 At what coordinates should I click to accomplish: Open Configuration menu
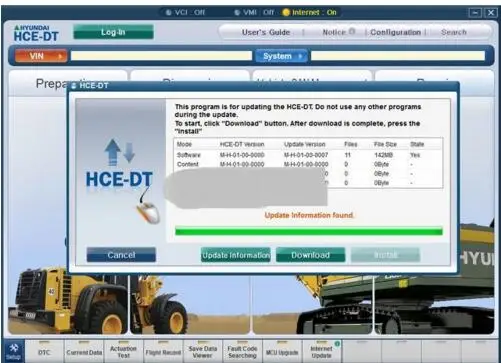tap(395, 32)
